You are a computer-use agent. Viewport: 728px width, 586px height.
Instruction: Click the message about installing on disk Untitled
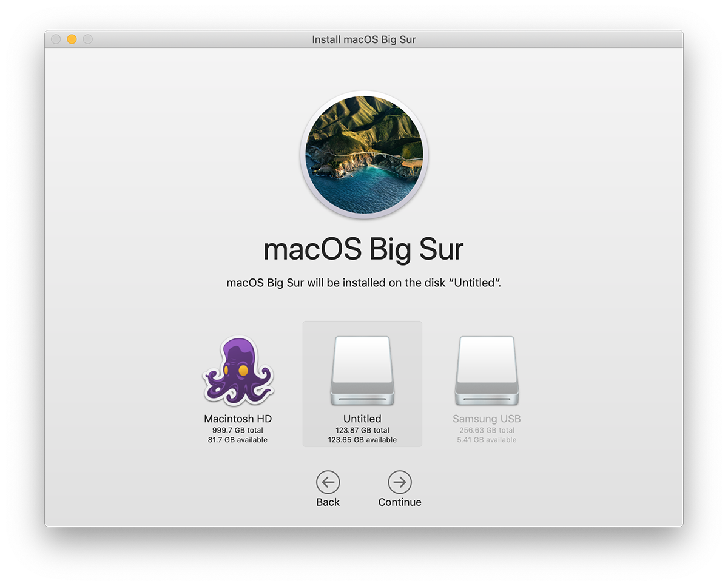tap(364, 283)
